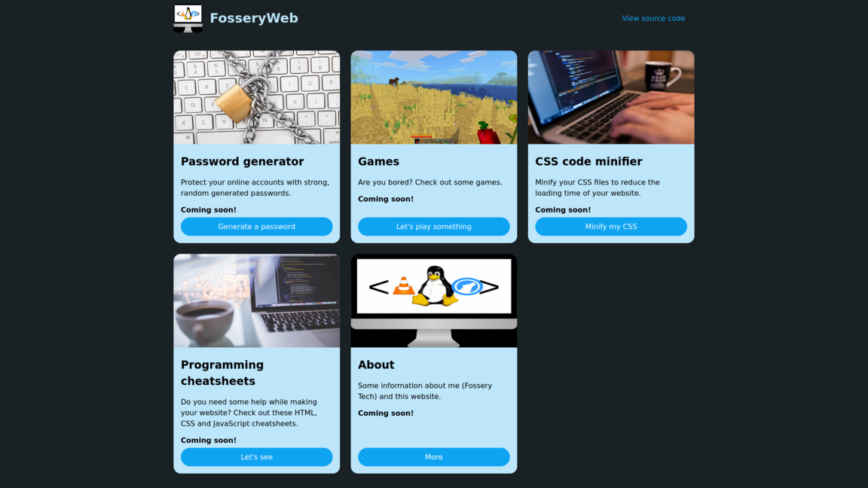
Task: Click the padlock keyboard image
Action: [257, 97]
